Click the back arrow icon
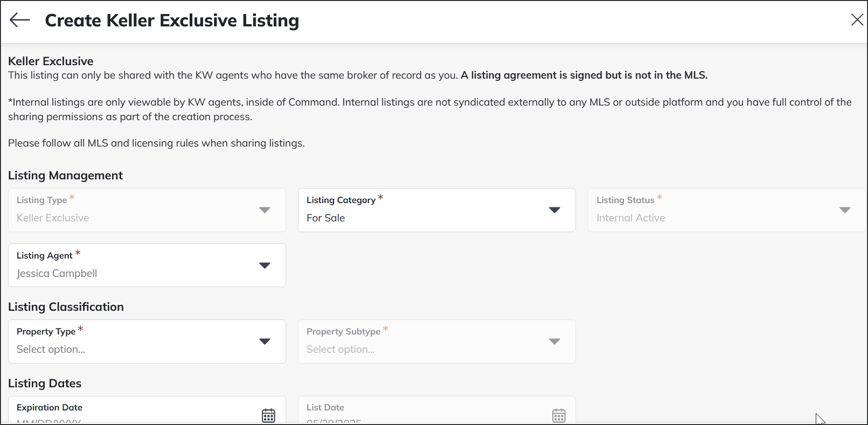This screenshot has height=425, width=868. click(x=19, y=20)
